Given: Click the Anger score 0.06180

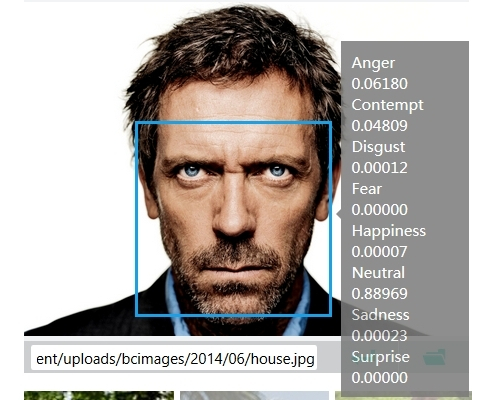Looking at the screenshot, I should [379, 84].
